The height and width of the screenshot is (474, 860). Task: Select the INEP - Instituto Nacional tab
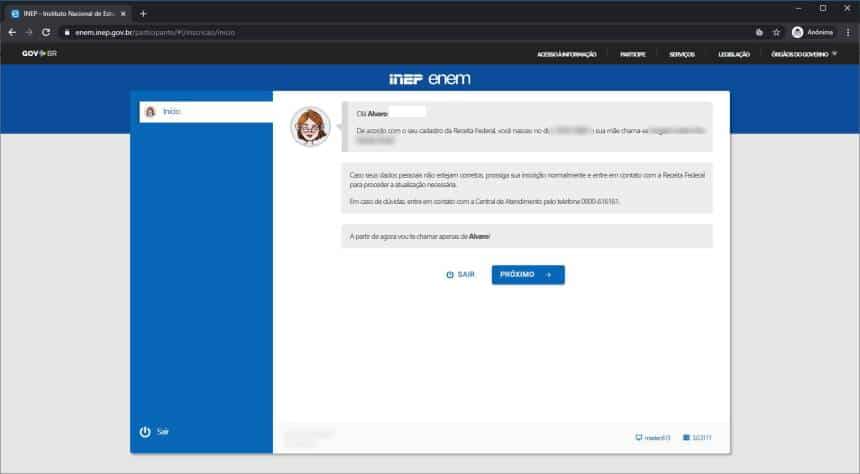(x=69, y=14)
